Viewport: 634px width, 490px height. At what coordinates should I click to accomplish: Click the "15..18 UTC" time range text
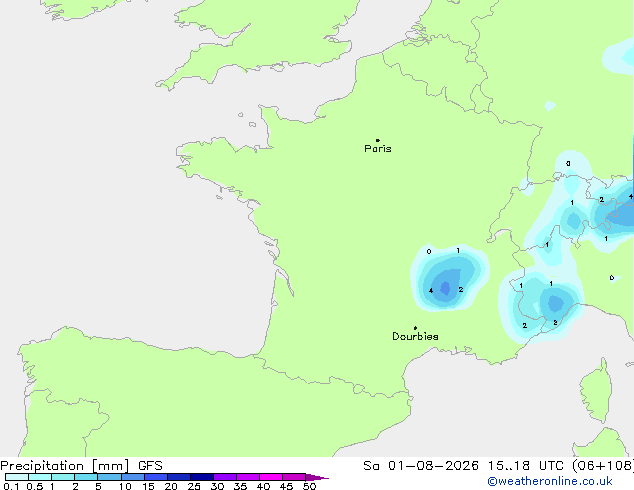coord(526,466)
